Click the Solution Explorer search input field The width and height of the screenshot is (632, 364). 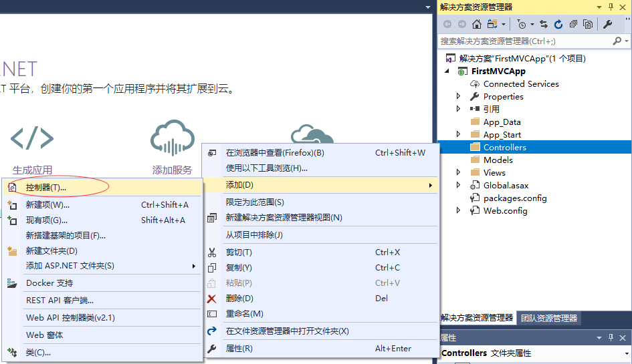coord(525,41)
